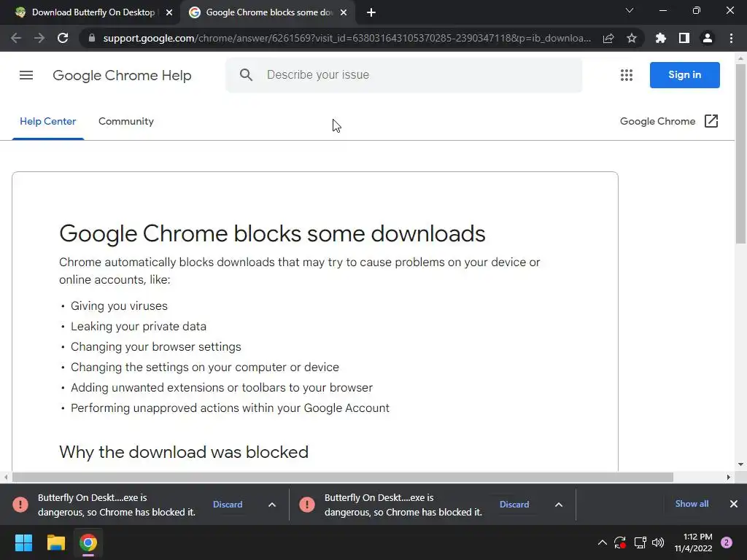The width and height of the screenshot is (747, 560).
Task: Click the Why the download was blocked heading
Action: click(184, 452)
